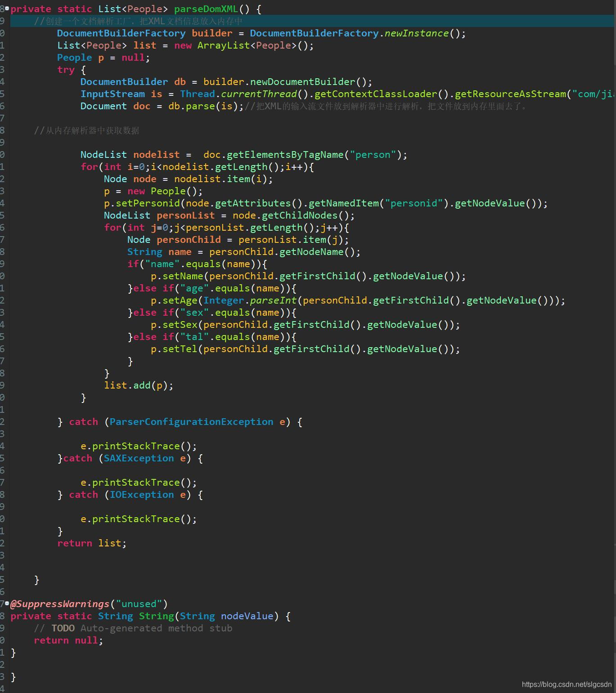This screenshot has width=616, height=693.
Task: Click the 'Document doc' declaration
Action: [x=115, y=106]
